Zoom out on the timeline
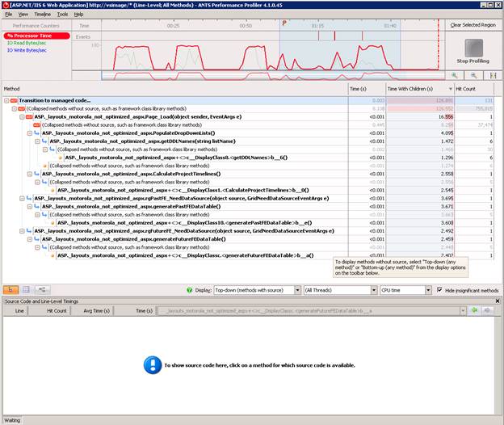 473,75
